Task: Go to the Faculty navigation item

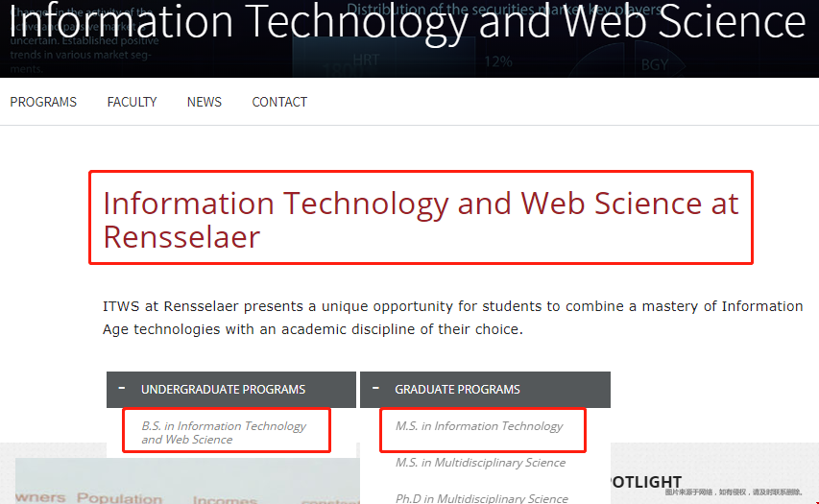Action: 132,102
